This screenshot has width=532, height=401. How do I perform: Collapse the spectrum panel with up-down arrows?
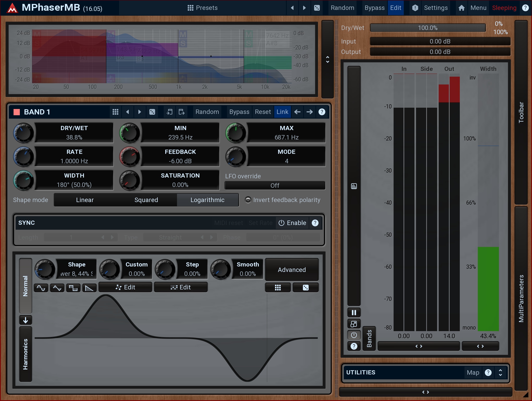tap(328, 59)
